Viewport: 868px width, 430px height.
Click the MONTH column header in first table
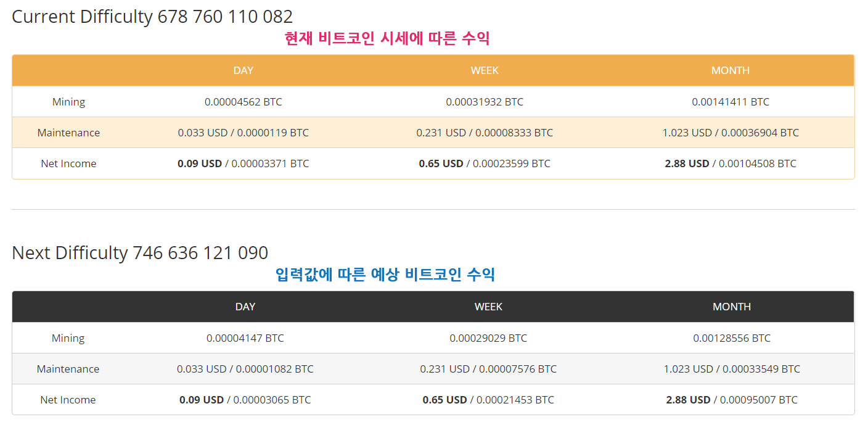pyautogui.click(x=730, y=70)
